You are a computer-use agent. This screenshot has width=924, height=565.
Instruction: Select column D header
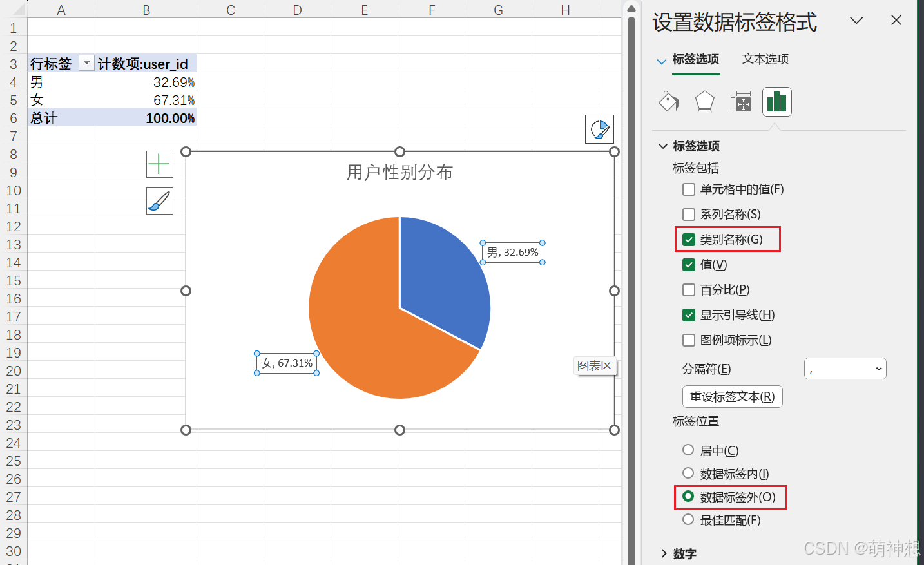tap(298, 10)
